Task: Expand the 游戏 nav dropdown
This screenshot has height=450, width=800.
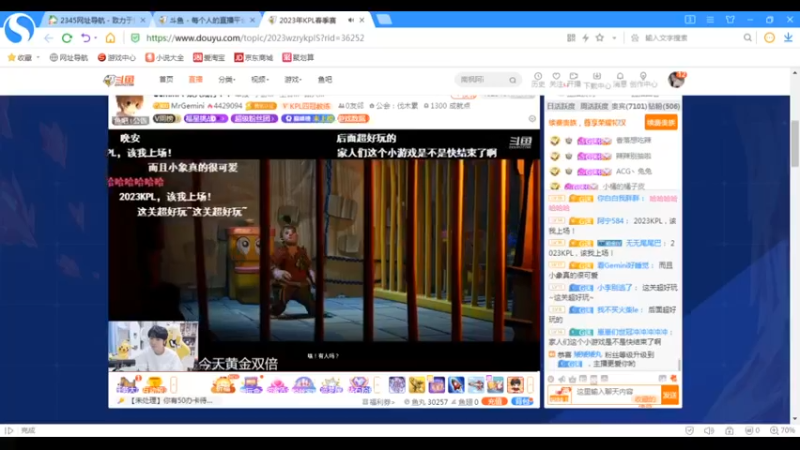Action: 293,80
